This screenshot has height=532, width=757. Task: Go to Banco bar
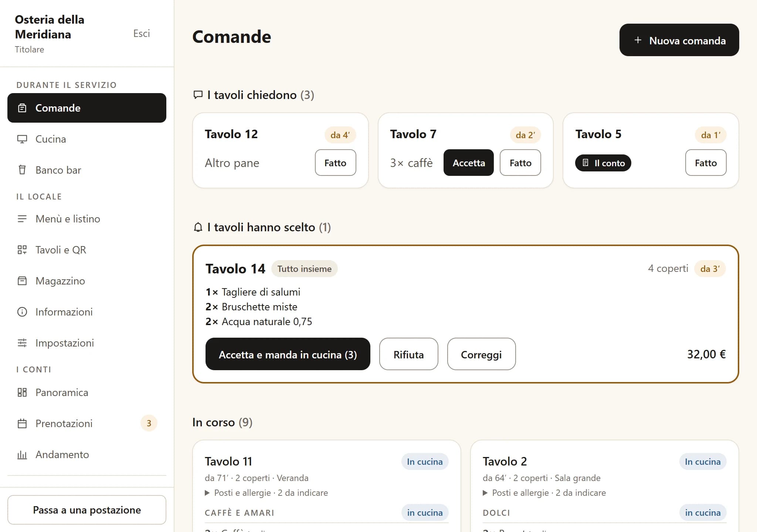[x=87, y=170]
